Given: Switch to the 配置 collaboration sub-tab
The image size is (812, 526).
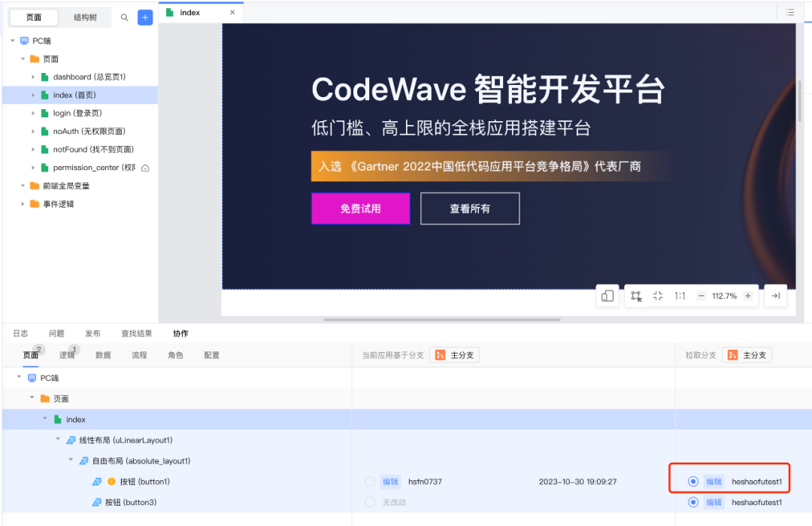Looking at the screenshot, I should [212, 355].
